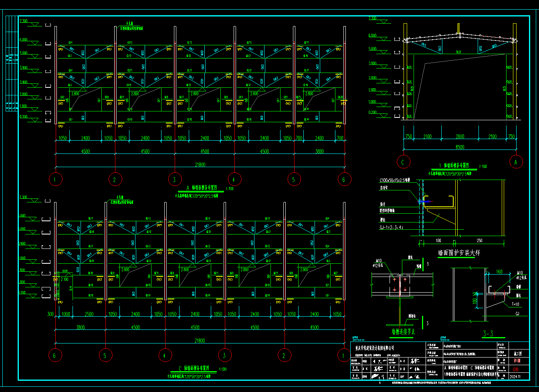
Task: Select the company name in the title block
Action: [375, 348]
